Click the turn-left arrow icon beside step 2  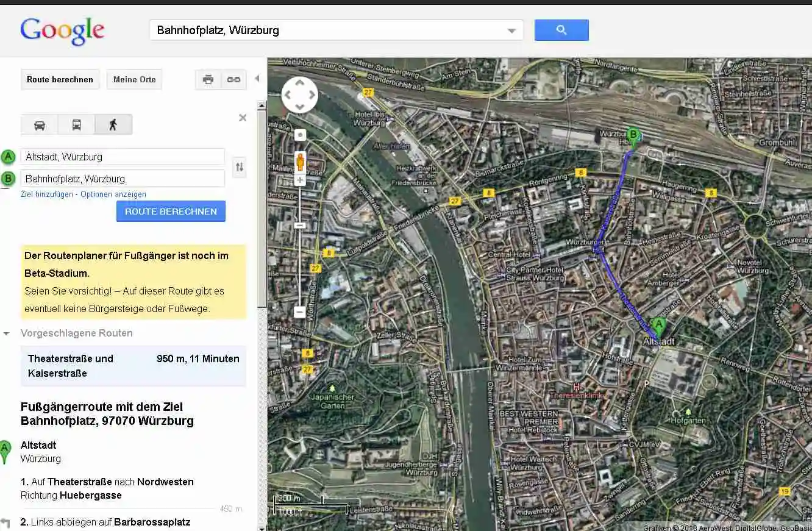(6, 522)
